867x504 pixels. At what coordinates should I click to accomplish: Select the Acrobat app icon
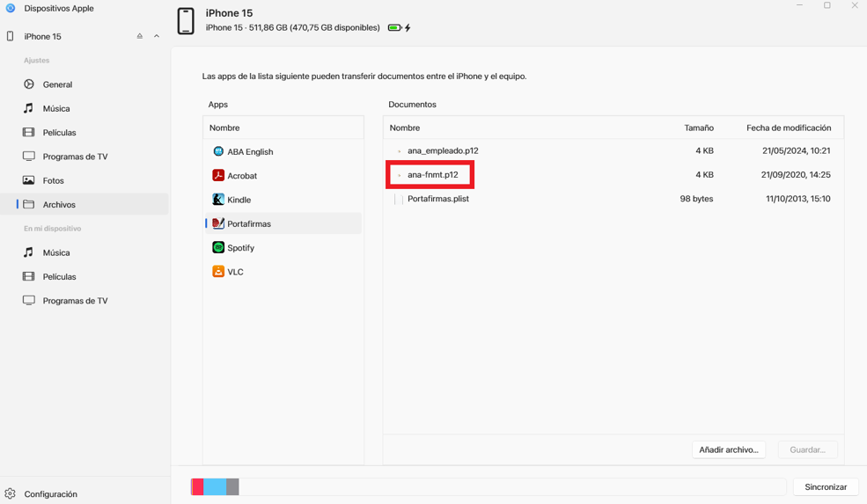tap(218, 176)
